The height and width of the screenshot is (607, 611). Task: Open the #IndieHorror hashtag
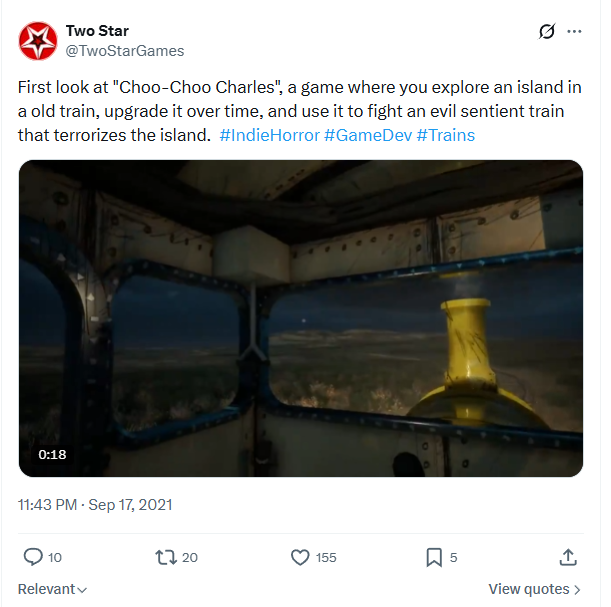click(x=269, y=135)
